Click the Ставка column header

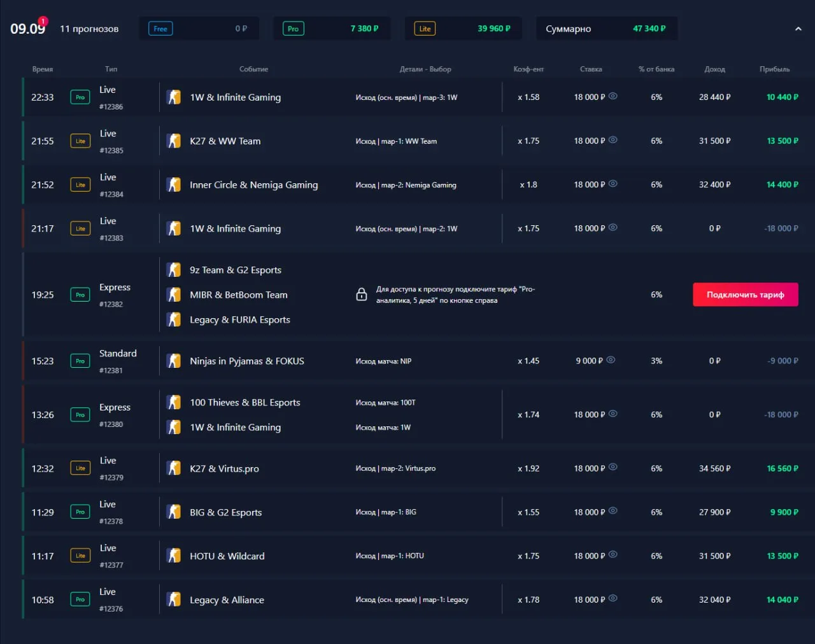tap(591, 69)
